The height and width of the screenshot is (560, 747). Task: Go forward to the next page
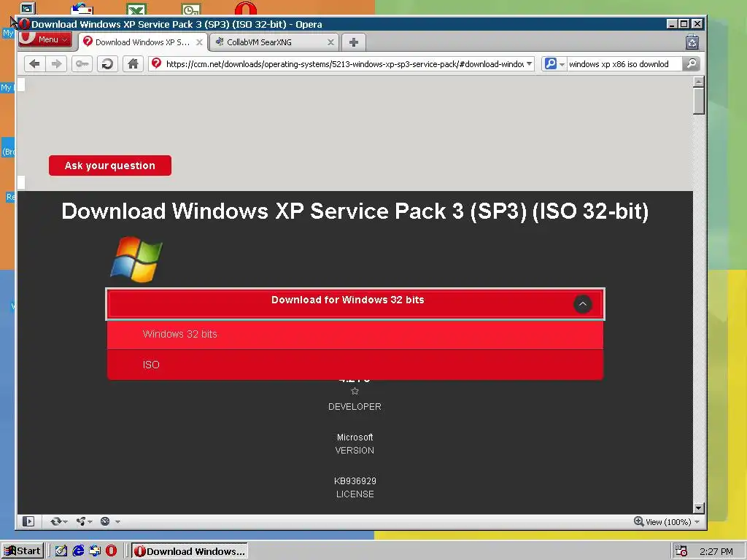(x=56, y=64)
